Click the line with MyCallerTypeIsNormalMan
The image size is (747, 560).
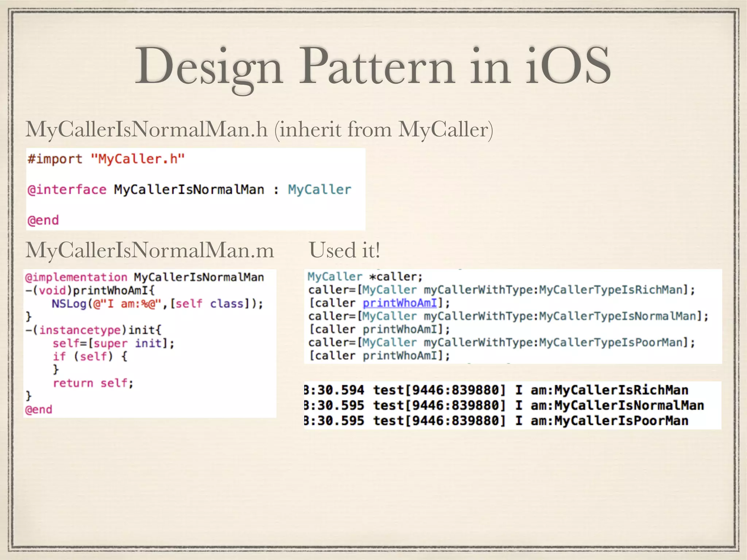coord(508,316)
